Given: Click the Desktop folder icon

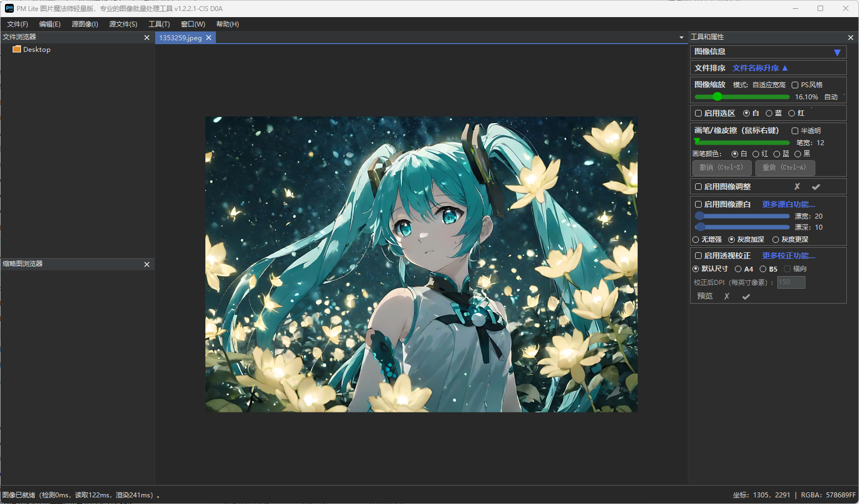Looking at the screenshot, I should pos(17,49).
